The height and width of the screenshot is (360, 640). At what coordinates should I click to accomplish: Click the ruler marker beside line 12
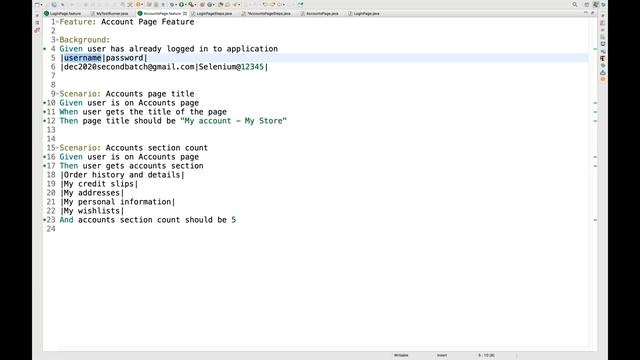(x=44, y=121)
